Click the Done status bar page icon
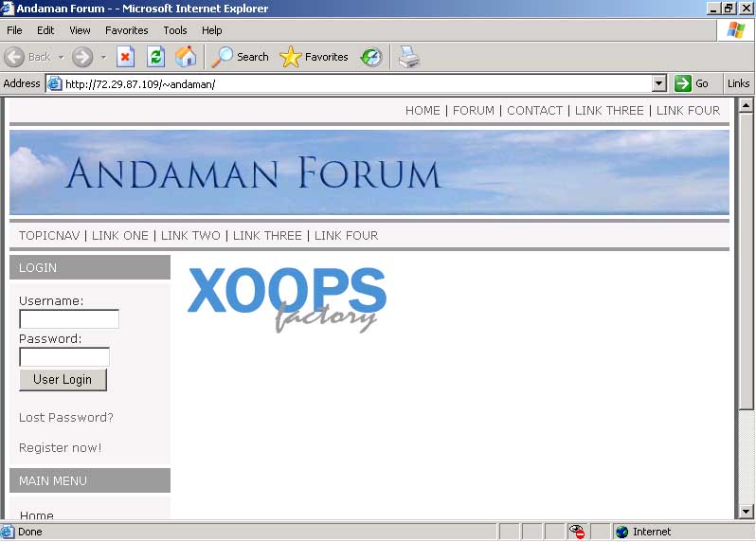This screenshot has width=756, height=542. pos(8,532)
